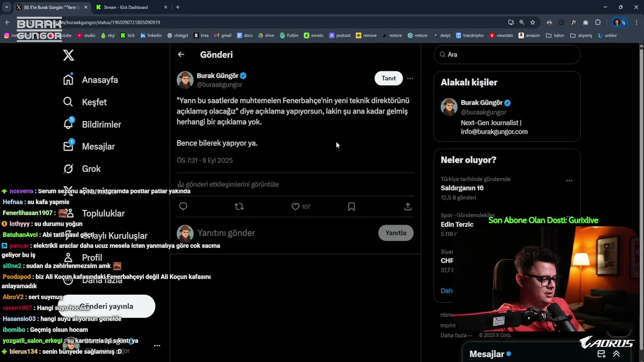644x362 pixels.
Task: Click the Tanıt button on the post
Action: tap(388, 78)
